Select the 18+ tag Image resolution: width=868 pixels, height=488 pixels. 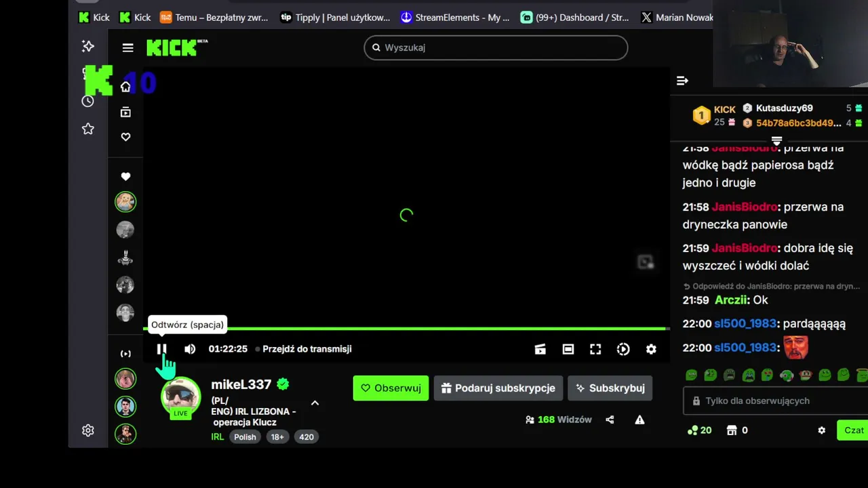(x=277, y=437)
